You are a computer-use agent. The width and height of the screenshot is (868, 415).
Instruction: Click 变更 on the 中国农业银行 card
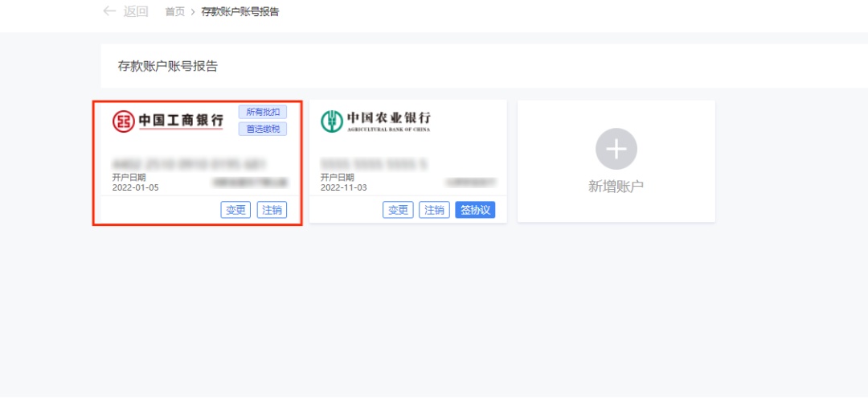398,210
